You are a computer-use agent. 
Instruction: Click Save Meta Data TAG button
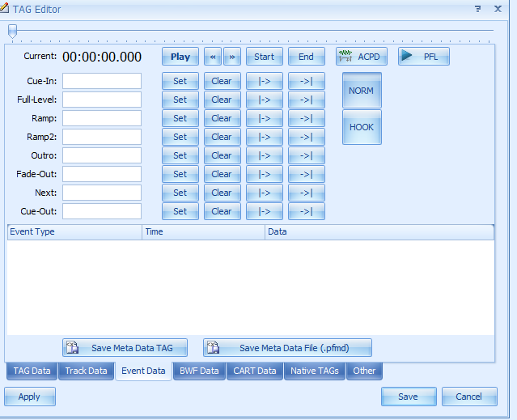125,348
